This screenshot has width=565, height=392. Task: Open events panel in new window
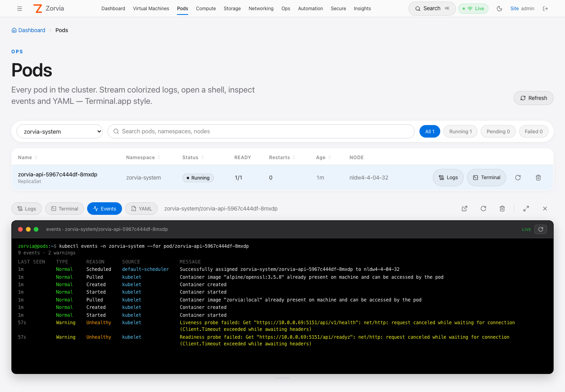(x=465, y=209)
